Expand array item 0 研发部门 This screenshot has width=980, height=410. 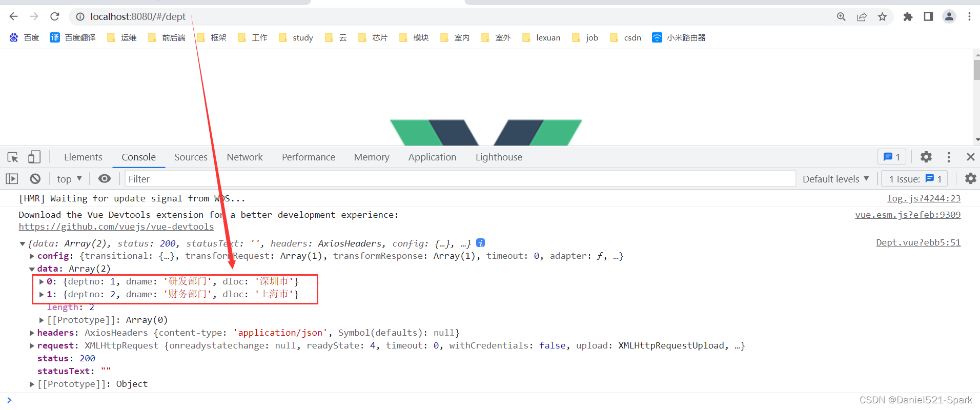[x=42, y=281]
